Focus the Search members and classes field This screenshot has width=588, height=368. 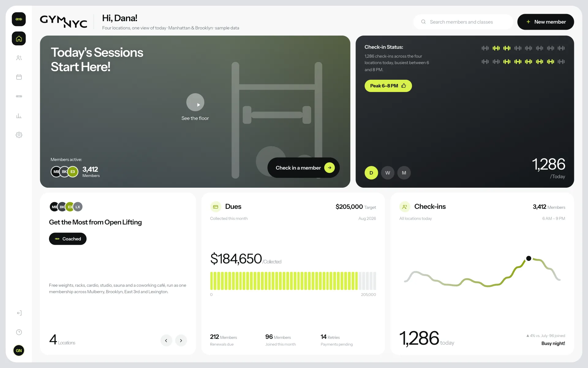click(x=463, y=22)
